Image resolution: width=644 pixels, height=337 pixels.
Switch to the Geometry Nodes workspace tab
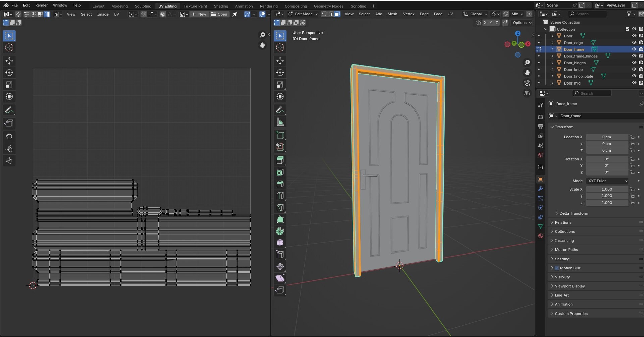(328, 6)
